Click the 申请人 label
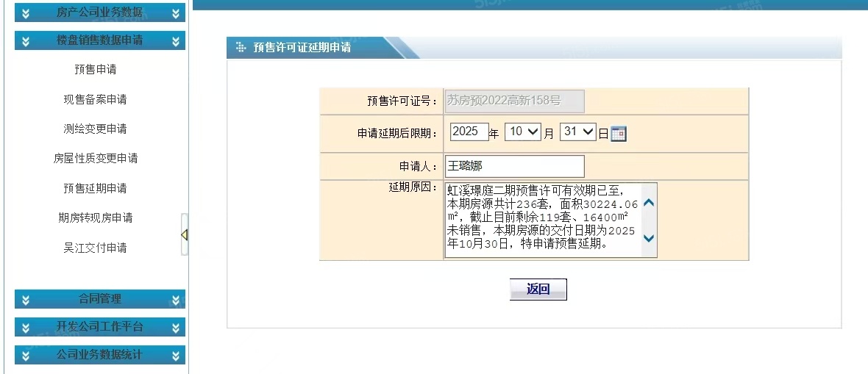 click(418, 167)
